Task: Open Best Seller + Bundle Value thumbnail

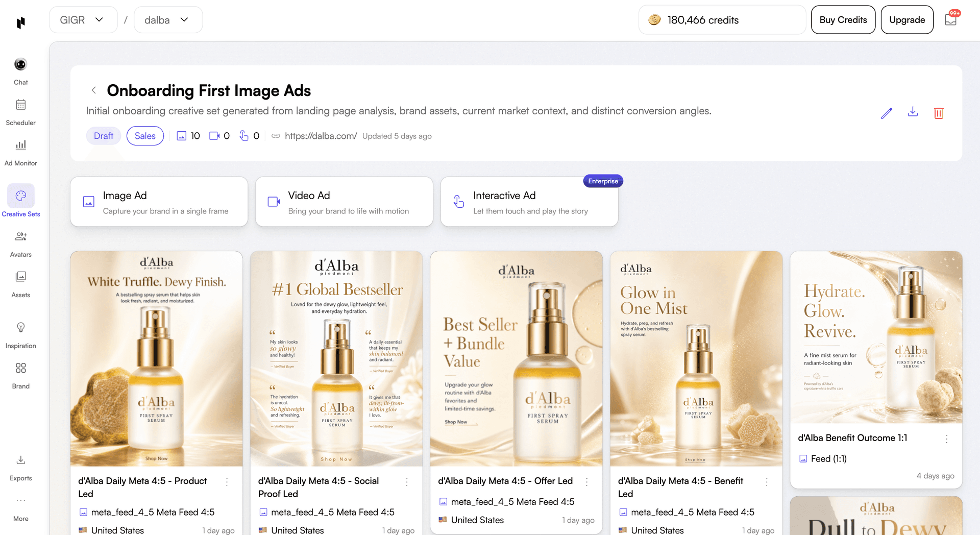Action: click(517, 358)
